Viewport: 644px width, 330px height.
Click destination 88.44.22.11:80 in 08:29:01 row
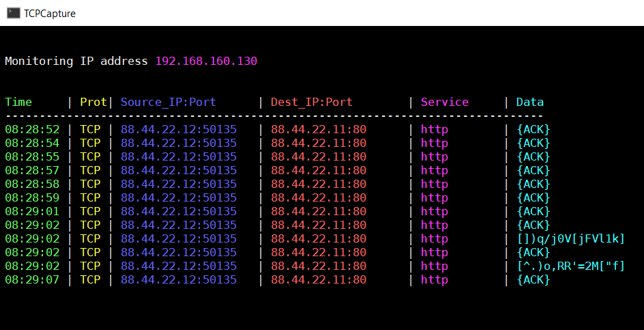point(319,212)
